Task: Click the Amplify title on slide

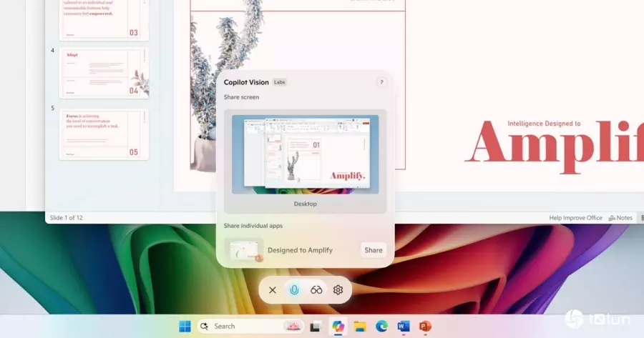Action: click(554, 146)
